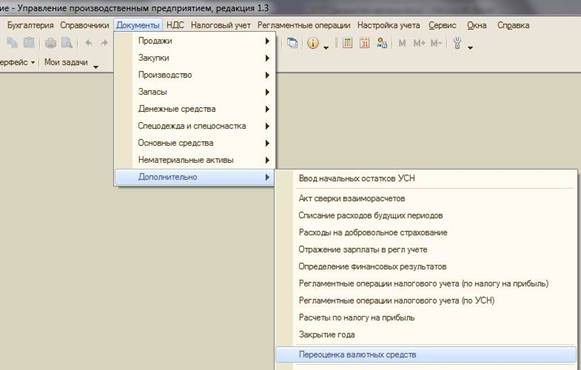Select Регламентные операции (по налогу на прибыль)
The image size is (581, 370).
click(x=426, y=284)
